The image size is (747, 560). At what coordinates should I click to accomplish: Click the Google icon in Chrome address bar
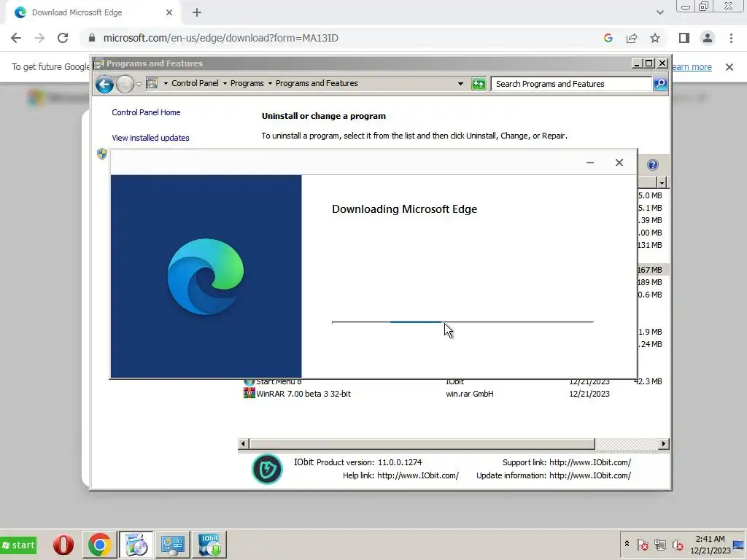pyautogui.click(x=608, y=38)
